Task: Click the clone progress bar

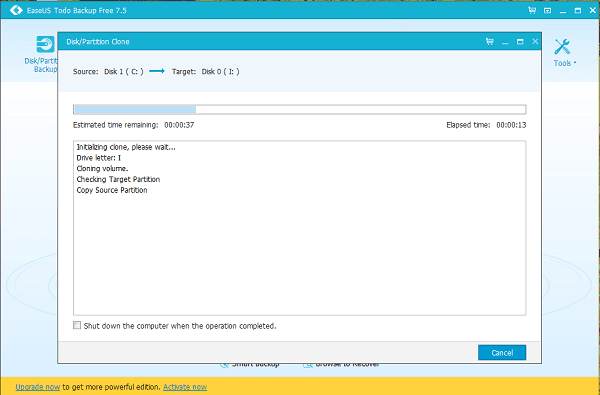Action: (300, 109)
